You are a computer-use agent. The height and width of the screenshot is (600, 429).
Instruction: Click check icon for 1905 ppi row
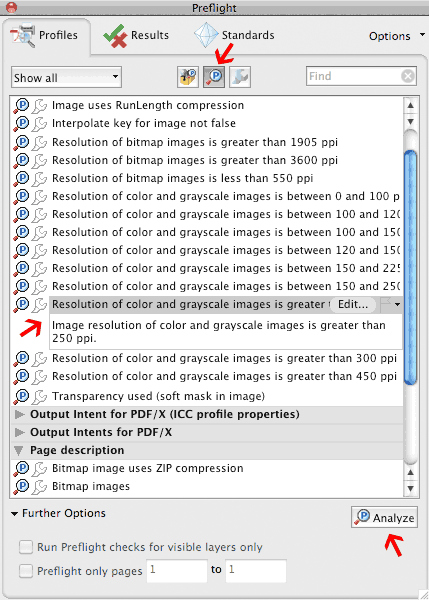(21, 142)
